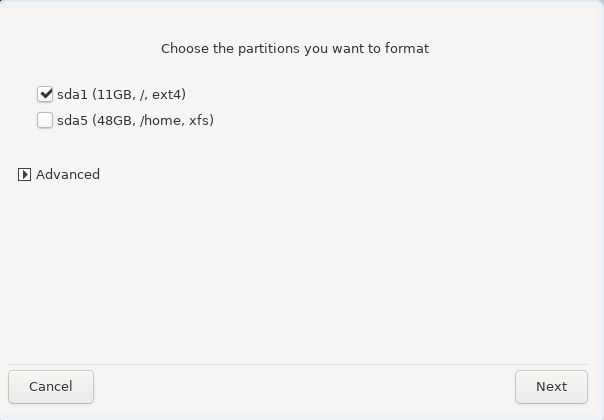Cancel the partition formatting dialog
The image size is (604, 420).
coord(51,387)
